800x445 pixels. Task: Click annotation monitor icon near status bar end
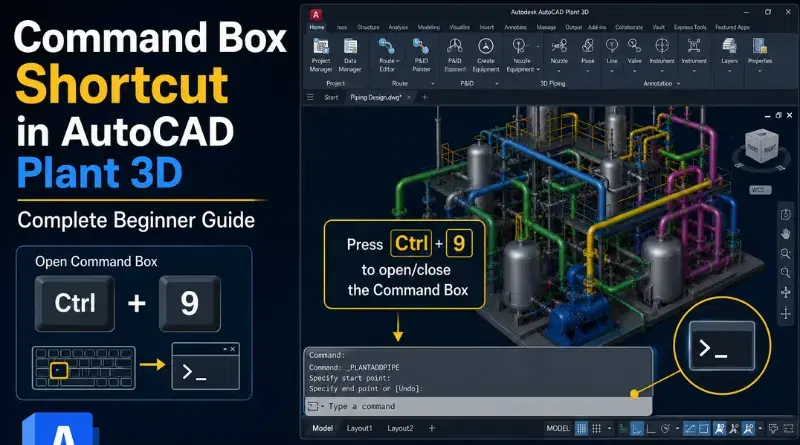click(773, 429)
